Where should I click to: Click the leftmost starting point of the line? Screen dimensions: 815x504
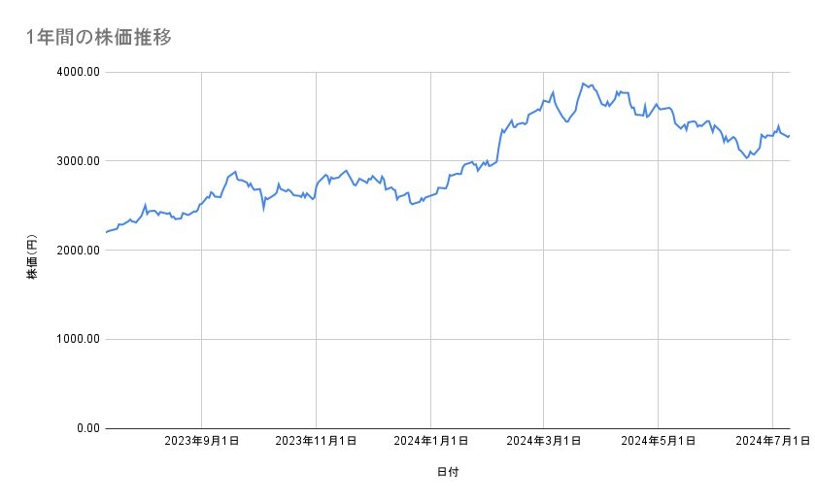pos(106,232)
